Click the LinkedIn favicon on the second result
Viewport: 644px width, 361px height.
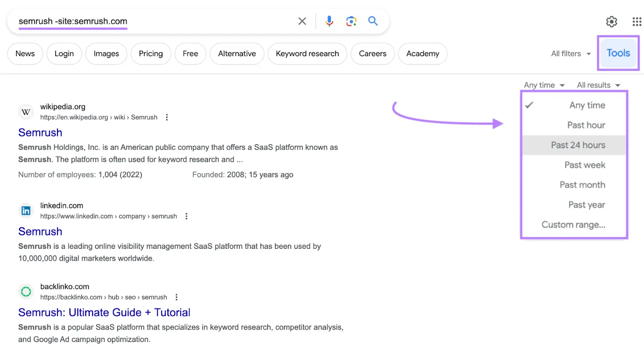26,211
